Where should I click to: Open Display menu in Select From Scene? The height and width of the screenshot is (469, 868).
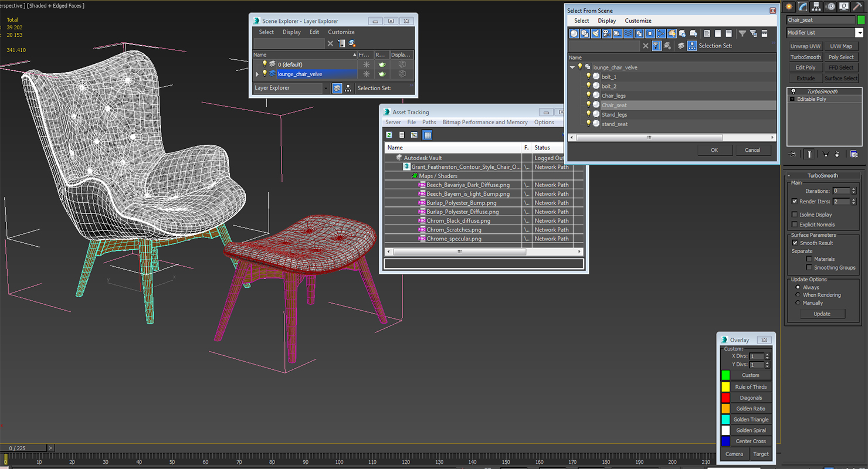(607, 21)
